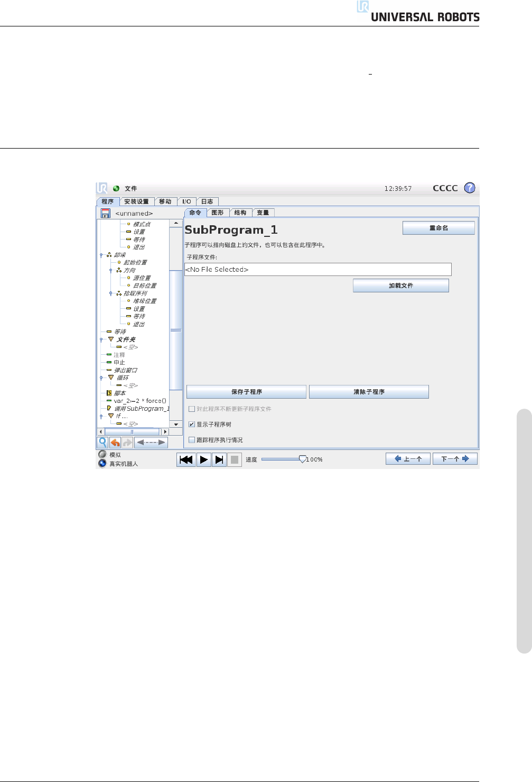This screenshot has width=532, height=782.
Task: Click the tree horizontal scrollbar right arrow
Action: point(165,431)
